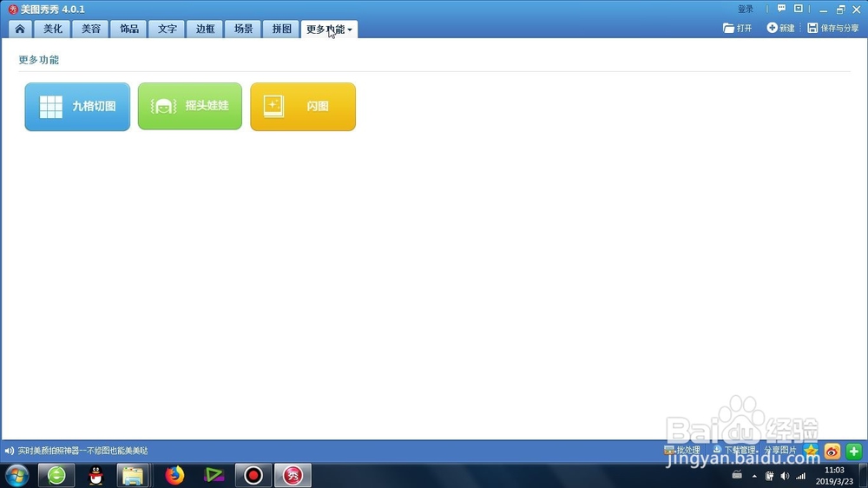868x488 pixels.
Task: Click the green plus share icon
Action: [x=853, y=452]
